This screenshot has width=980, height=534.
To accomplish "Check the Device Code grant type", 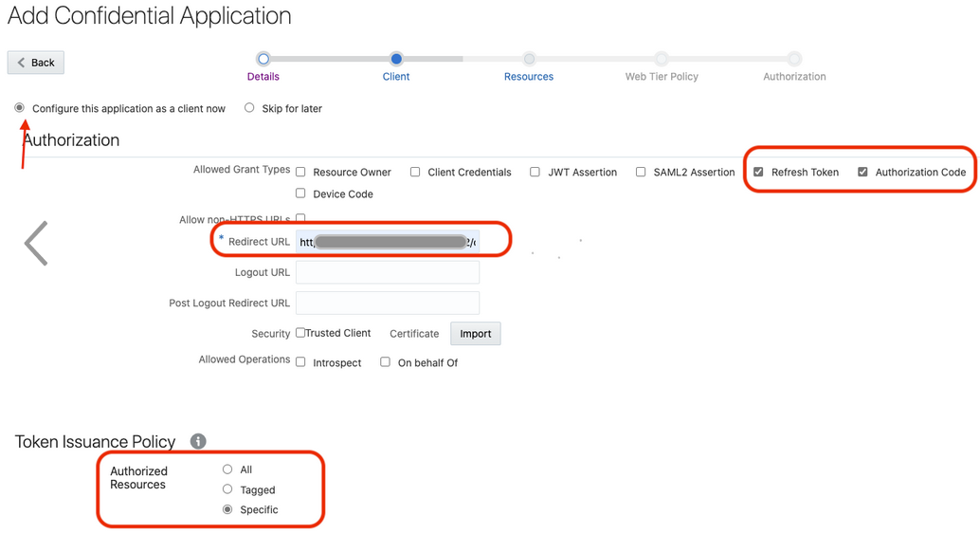I will tap(300, 193).
